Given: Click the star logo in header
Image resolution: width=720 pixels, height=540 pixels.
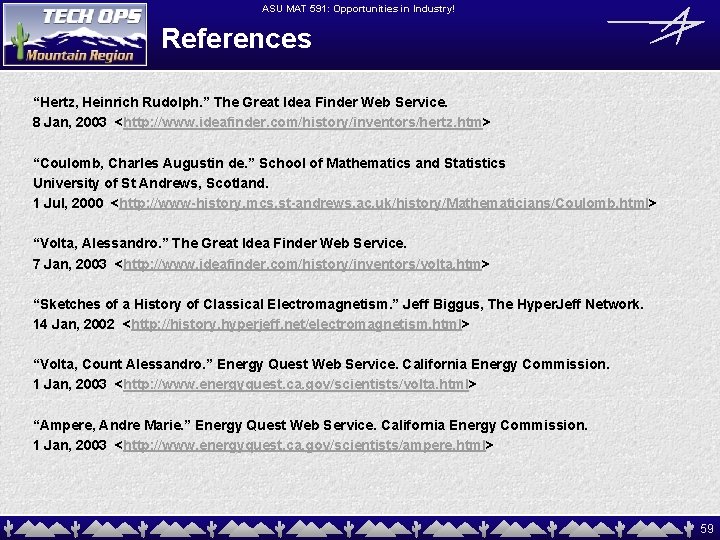Looking at the screenshot, I should pos(657,27).
